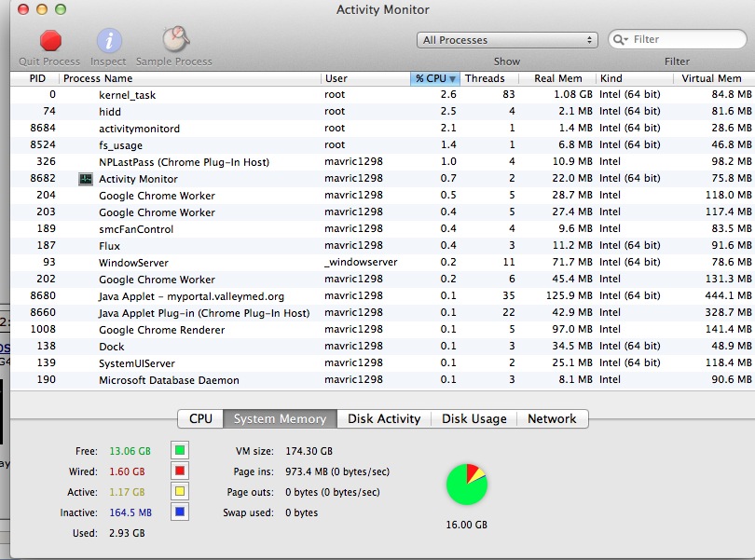The width and height of the screenshot is (755, 560).
Task: Click the memory usage pie chart
Action: point(467,485)
